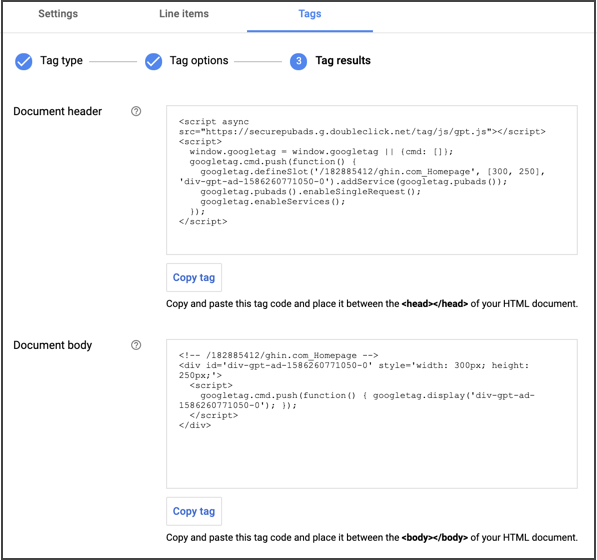The width and height of the screenshot is (597, 560).
Task: Click the gpt.js script src line
Action: (x=362, y=132)
